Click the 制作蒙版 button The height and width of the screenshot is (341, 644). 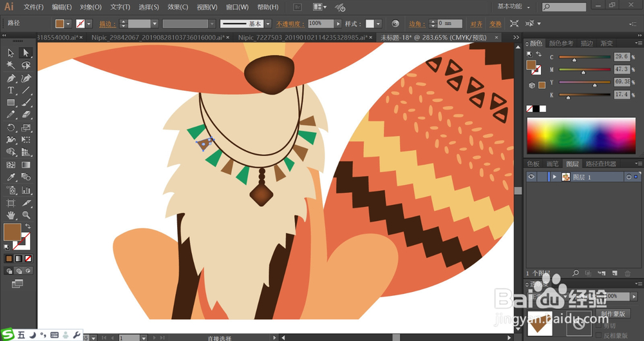(x=613, y=313)
